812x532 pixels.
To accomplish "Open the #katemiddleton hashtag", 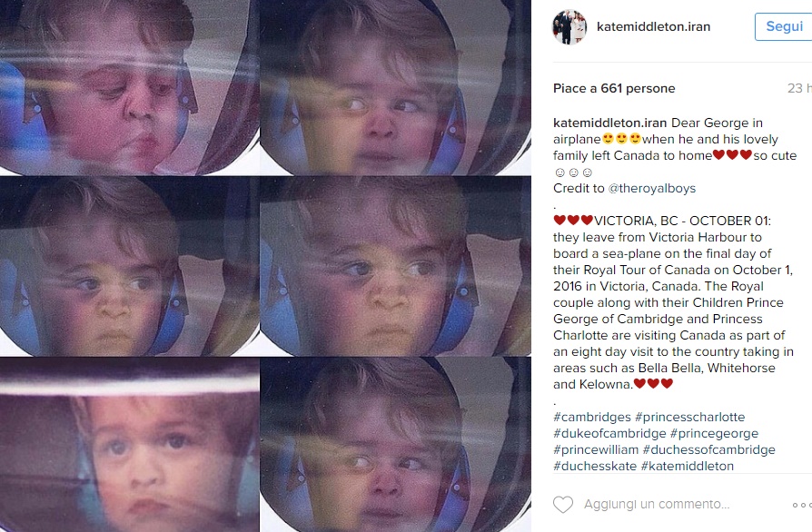I will 688,466.
